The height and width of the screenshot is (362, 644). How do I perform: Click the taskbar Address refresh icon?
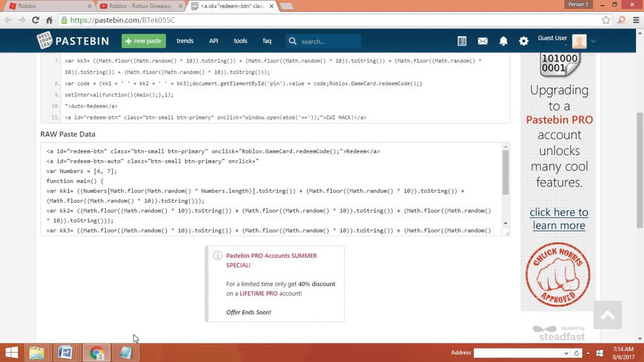577,353
